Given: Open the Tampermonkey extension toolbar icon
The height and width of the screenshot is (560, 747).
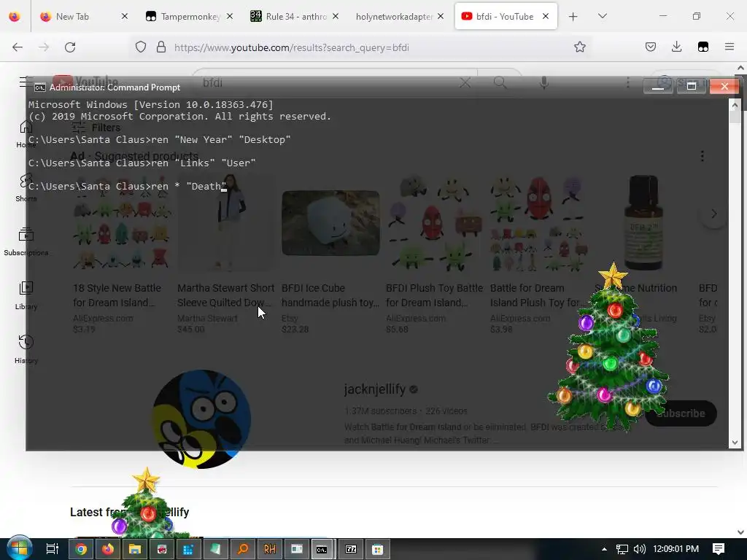Looking at the screenshot, I should pos(703,47).
